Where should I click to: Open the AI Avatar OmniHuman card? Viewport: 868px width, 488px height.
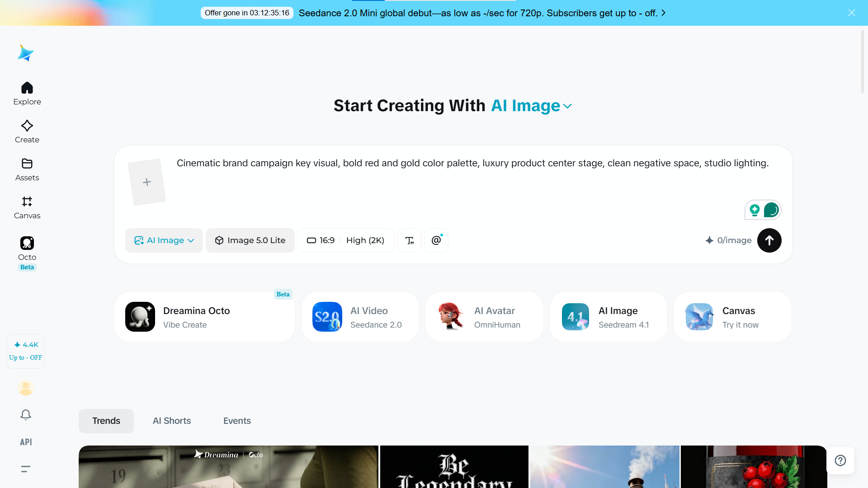pyautogui.click(x=484, y=317)
